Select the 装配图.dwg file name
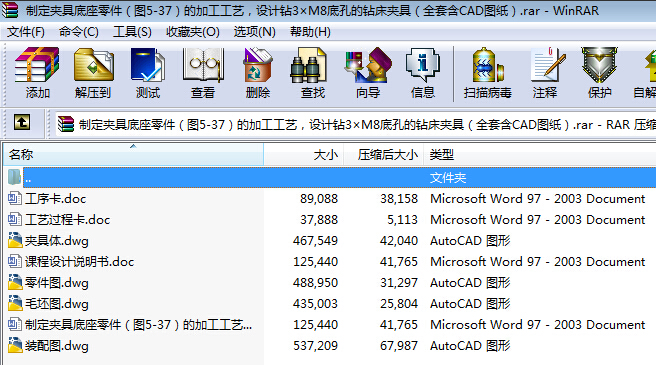The image size is (656, 365). coord(56,346)
